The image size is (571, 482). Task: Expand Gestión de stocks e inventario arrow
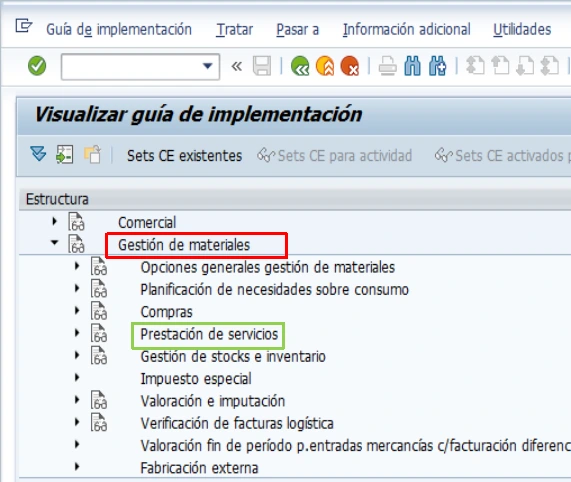tap(77, 355)
